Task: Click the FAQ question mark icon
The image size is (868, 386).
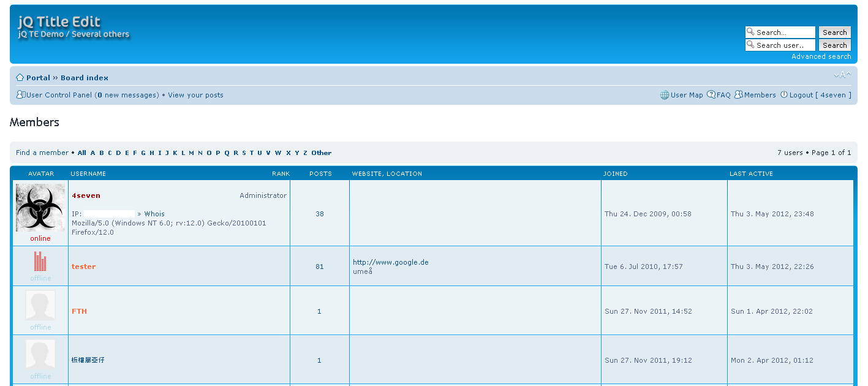Action: tap(711, 95)
